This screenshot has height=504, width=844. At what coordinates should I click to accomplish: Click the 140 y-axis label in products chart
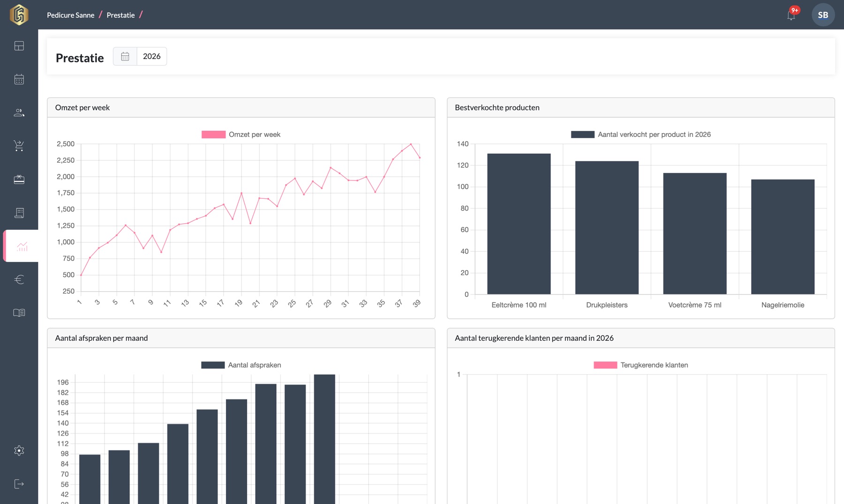(x=463, y=144)
